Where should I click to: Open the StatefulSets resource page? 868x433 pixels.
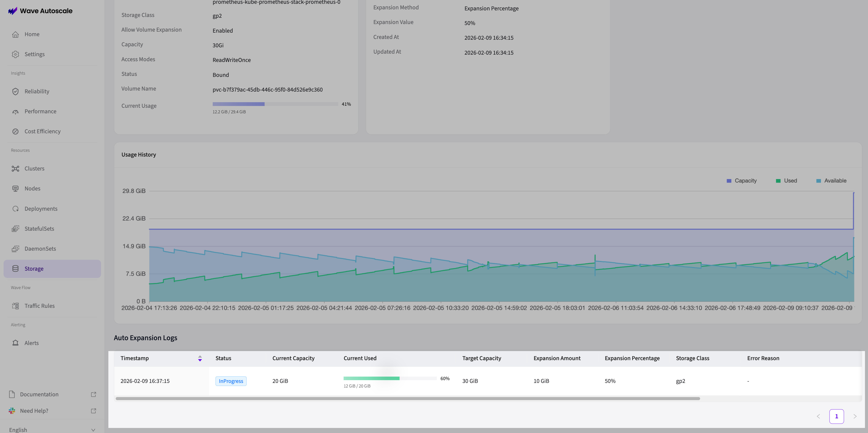pos(52,229)
